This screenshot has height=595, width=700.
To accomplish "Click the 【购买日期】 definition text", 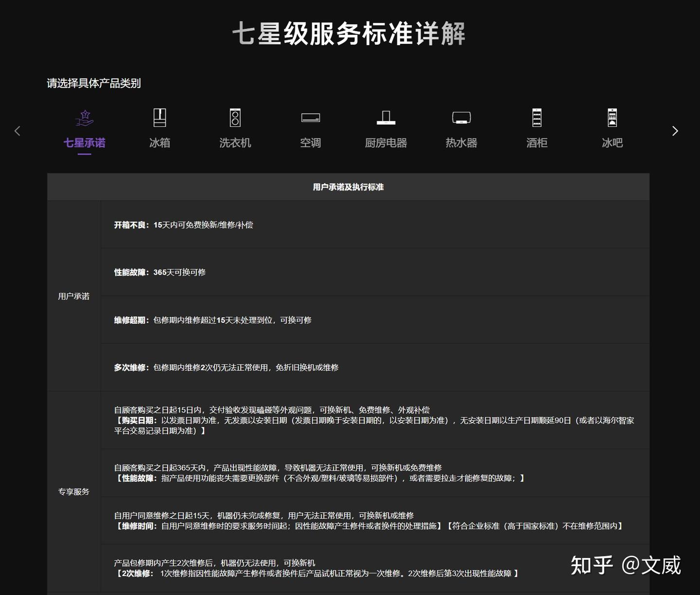I will pyautogui.click(x=374, y=426).
